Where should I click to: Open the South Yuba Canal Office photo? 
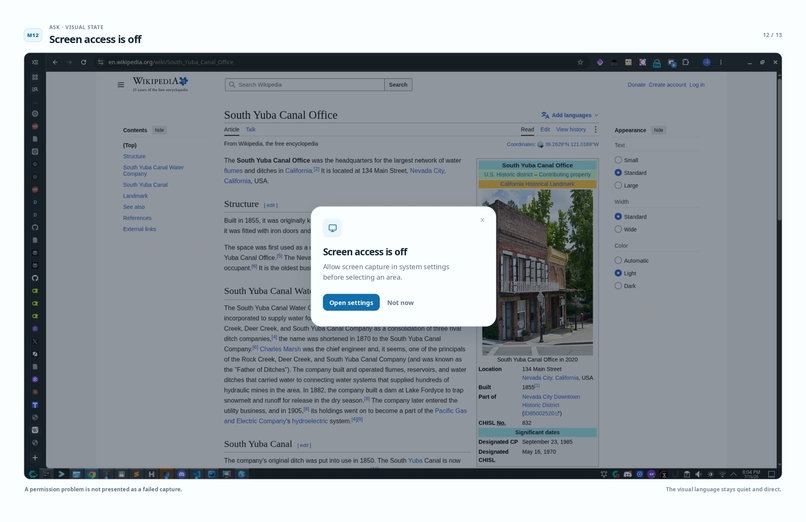coord(537,272)
